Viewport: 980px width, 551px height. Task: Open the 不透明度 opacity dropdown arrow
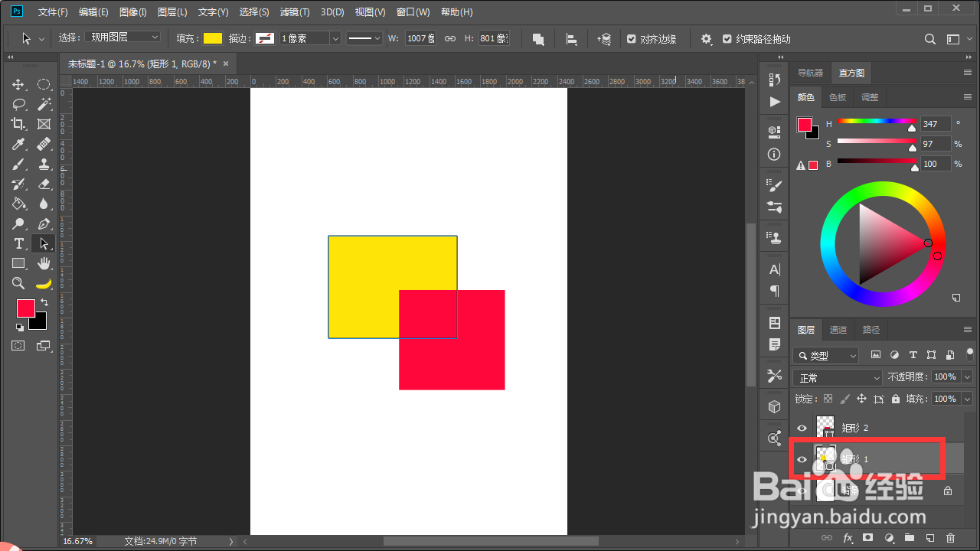point(966,377)
